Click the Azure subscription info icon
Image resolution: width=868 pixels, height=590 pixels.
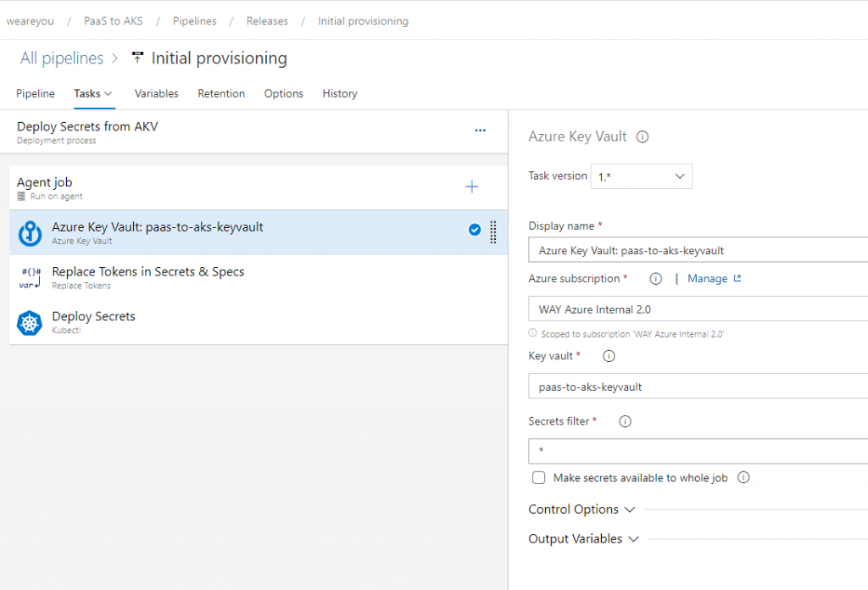pyautogui.click(x=655, y=279)
